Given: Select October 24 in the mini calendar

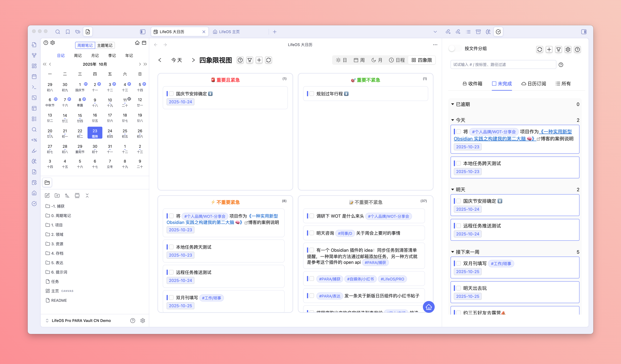Looking at the screenshot, I should (x=110, y=133).
